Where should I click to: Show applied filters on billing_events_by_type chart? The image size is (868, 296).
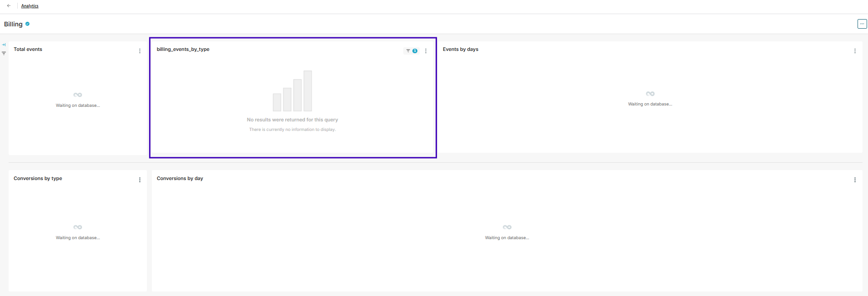[411, 51]
